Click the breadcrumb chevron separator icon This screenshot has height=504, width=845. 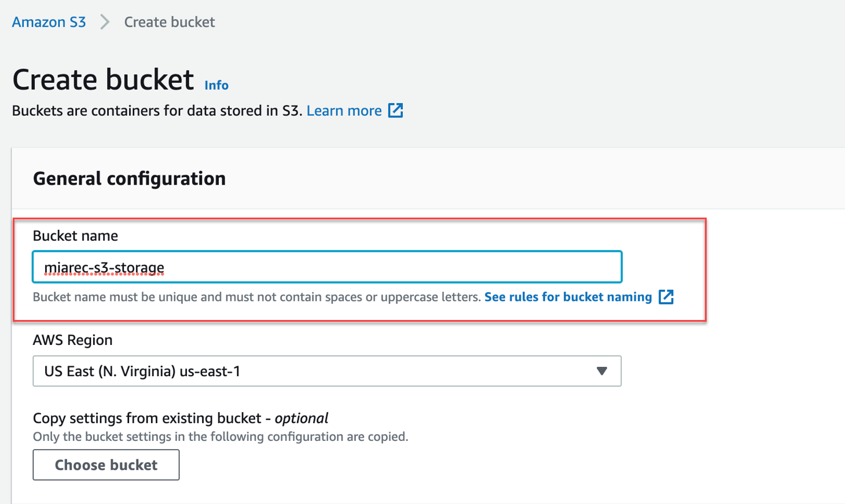pyautogui.click(x=105, y=22)
